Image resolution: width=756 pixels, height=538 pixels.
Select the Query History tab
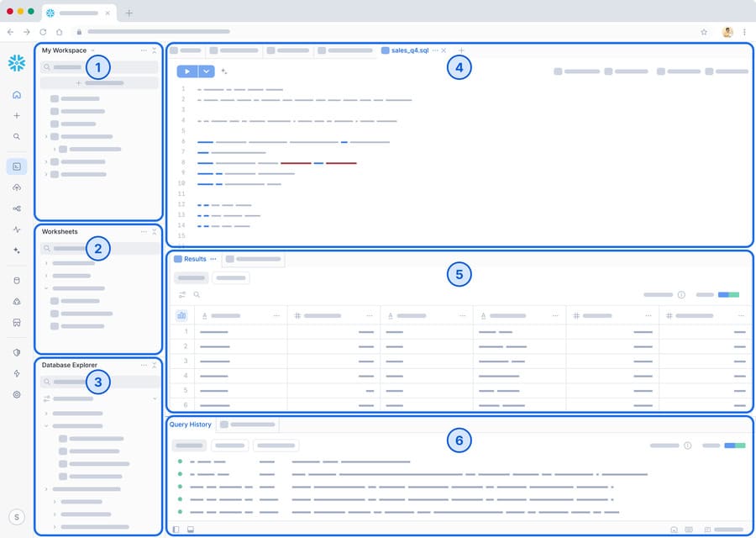click(x=190, y=425)
